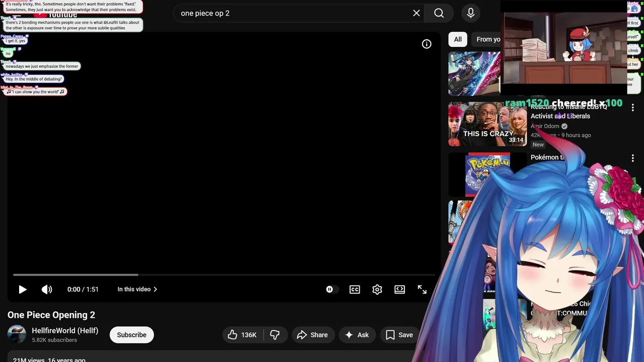Open more options for Insane LGBTQ Activist video
Screen dimensions: 644x362
[633, 108]
